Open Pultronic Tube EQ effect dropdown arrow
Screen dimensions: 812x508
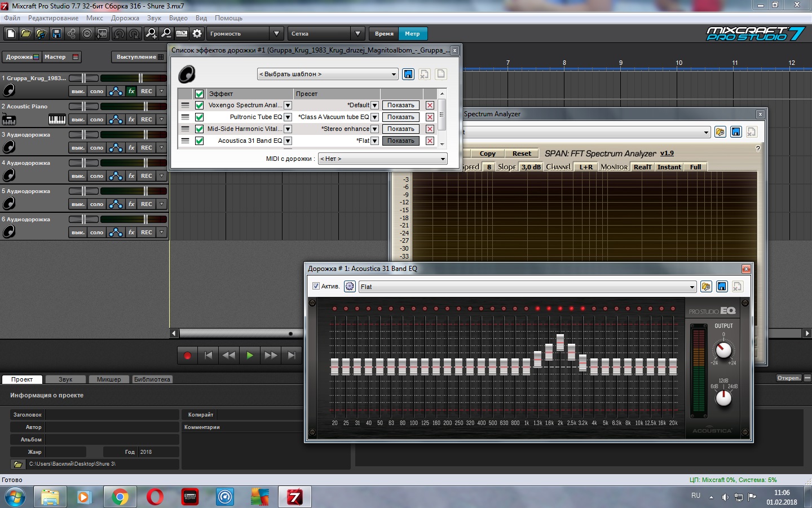click(x=288, y=117)
